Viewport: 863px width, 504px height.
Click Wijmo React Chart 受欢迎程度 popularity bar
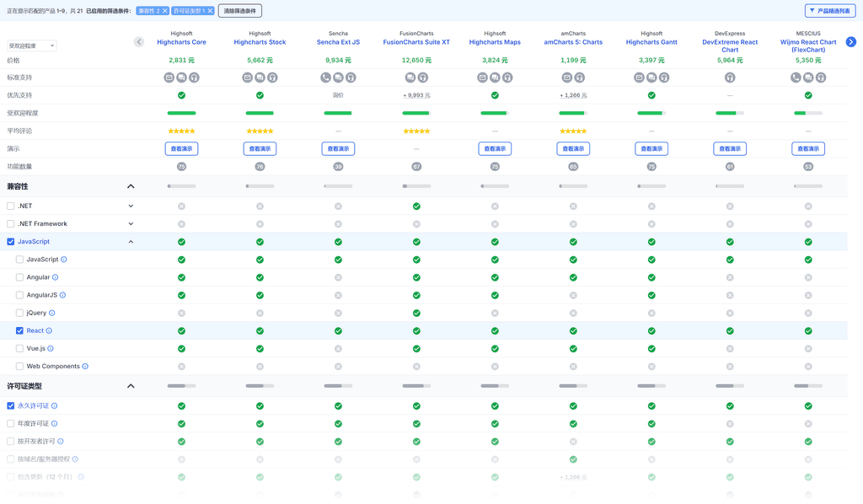tap(808, 113)
